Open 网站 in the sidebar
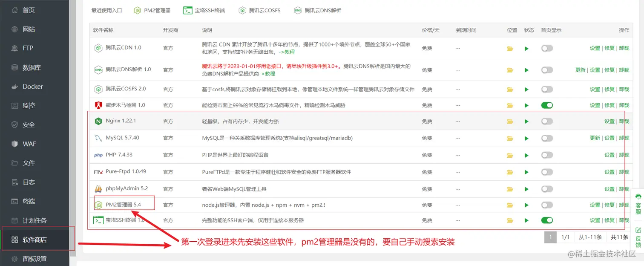 (x=29, y=29)
